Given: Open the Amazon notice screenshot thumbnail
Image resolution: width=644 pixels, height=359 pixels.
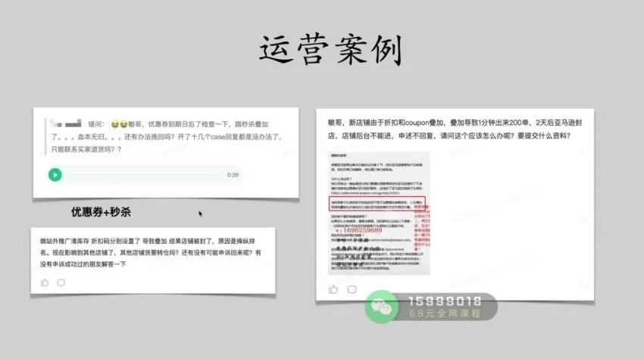Looking at the screenshot, I should (x=379, y=213).
